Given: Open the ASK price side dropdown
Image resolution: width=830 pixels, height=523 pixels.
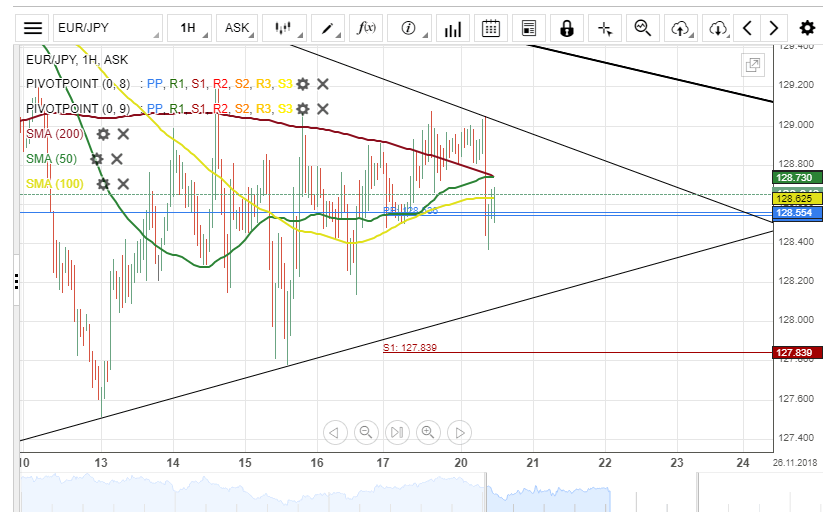Looking at the screenshot, I should tap(237, 28).
